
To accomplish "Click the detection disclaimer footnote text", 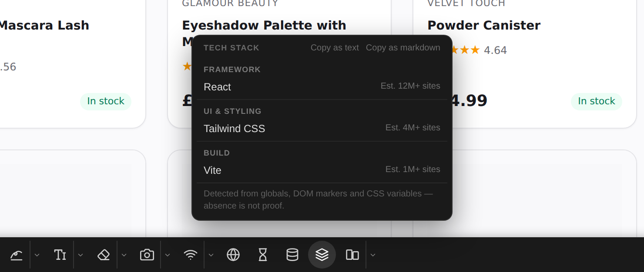I will 318,199.
